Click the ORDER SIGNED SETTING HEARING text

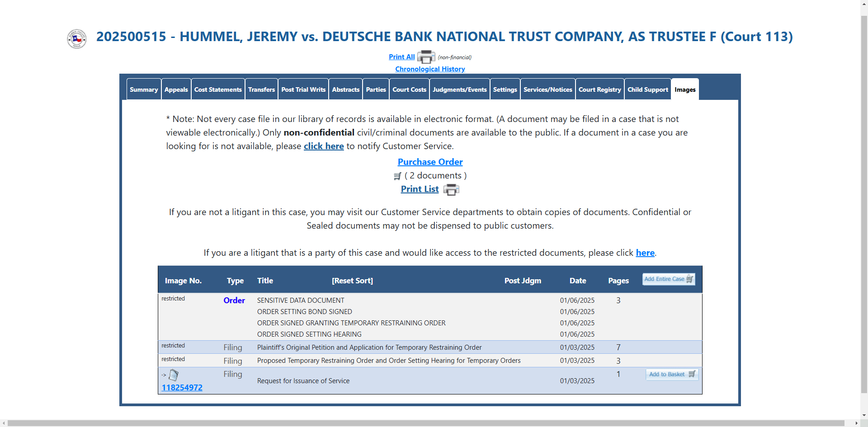point(309,334)
